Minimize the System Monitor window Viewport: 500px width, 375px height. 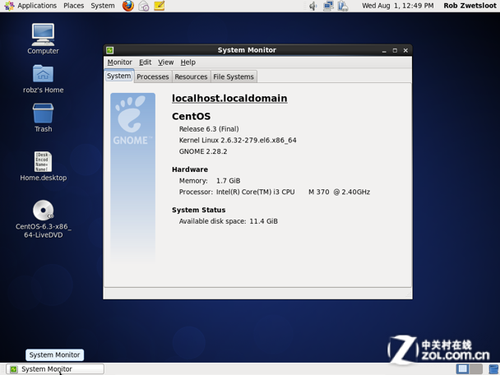pyautogui.click(x=384, y=51)
